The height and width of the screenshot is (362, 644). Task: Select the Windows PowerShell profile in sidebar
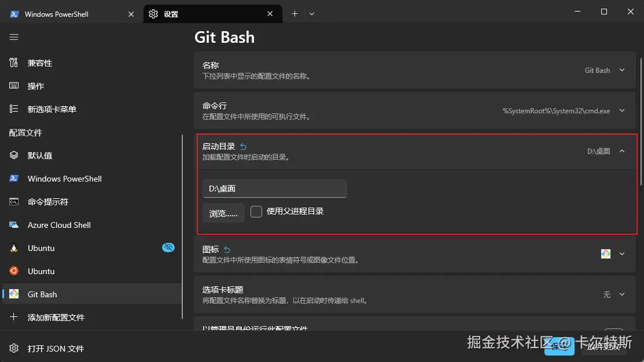(x=64, y=178)
